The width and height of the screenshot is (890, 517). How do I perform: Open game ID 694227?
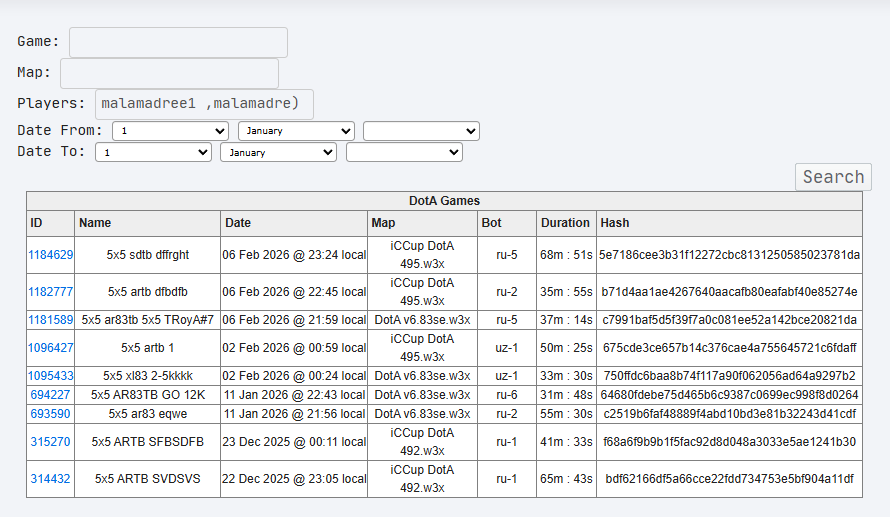(51, 395)
